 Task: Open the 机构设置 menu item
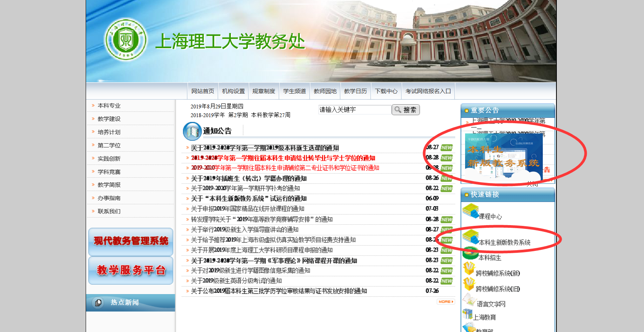233,91
